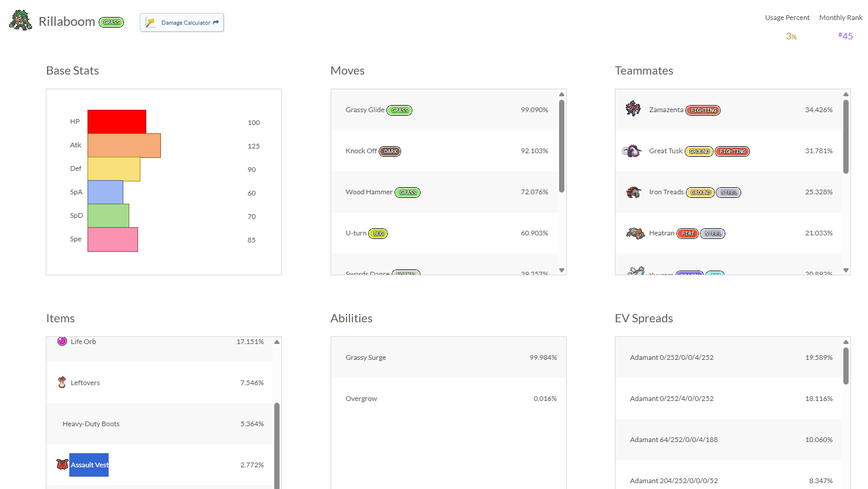The width and height of the screenshot is (868, 489).
Task: Click the Grass type badge beside Rillaboom
Action: tap(111, 22)
